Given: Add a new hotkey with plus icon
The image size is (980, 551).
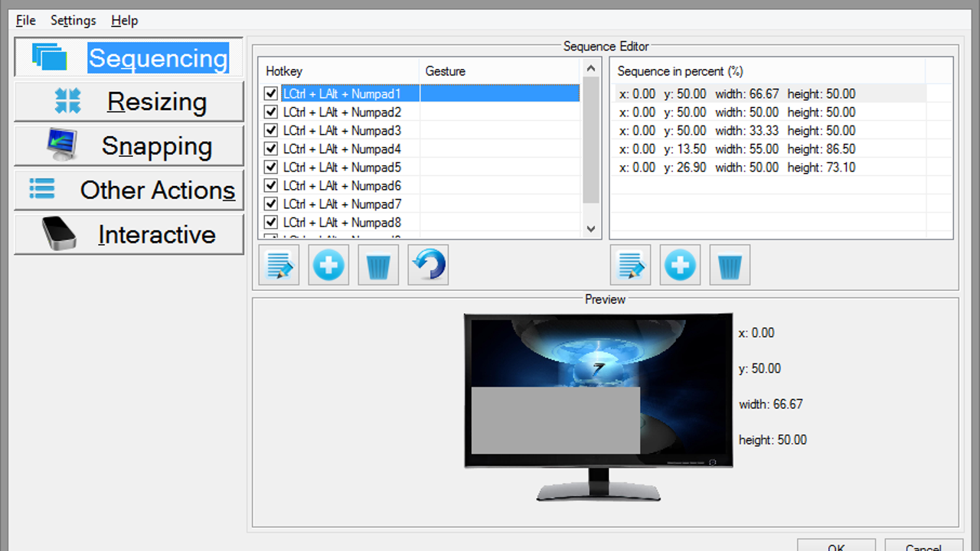Looking at the screenshot, I should coord(328,266).
